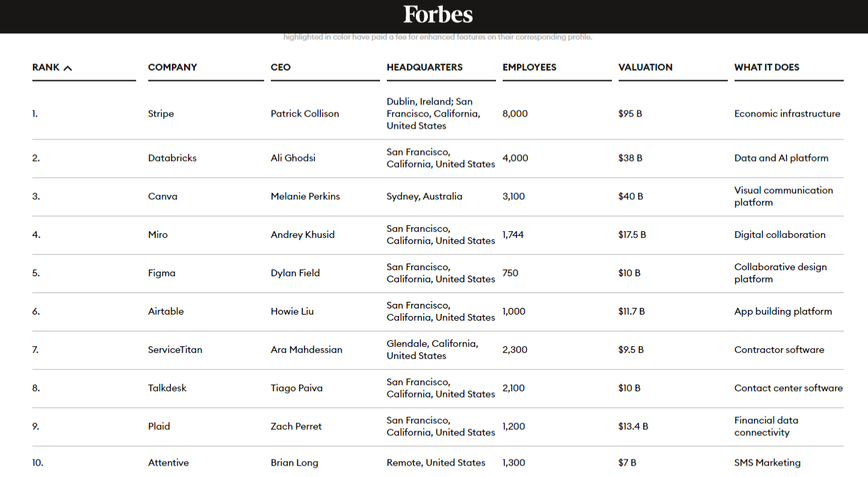The width and height of the screenshot is (868, 477).
Task: Click the 1,744 employees value
Action: click(x=513, y=235)
